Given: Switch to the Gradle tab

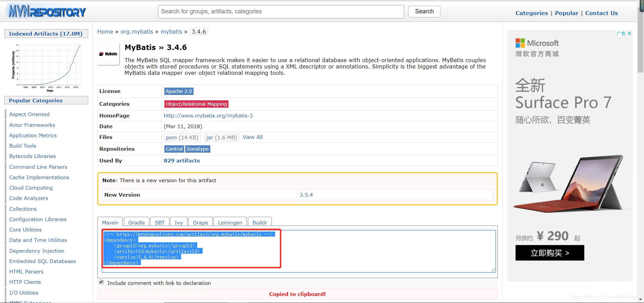Looking at the screenshot, I should pos(137,222).
